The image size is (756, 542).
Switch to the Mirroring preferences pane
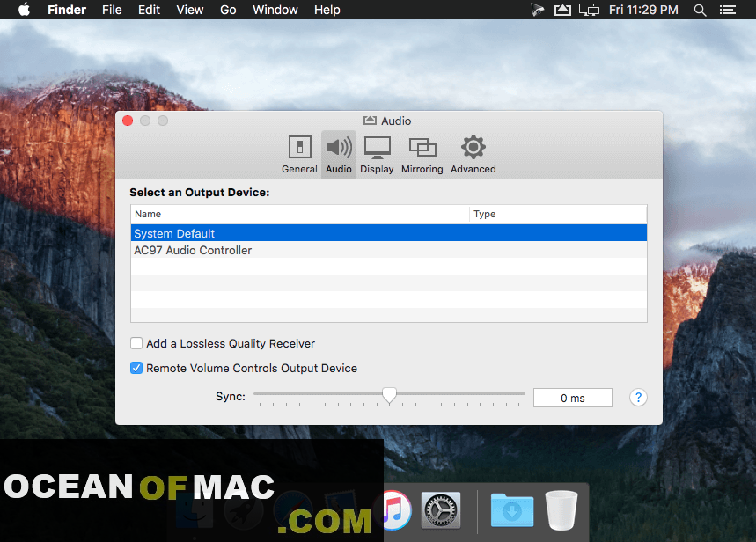[x=422, y=154]
